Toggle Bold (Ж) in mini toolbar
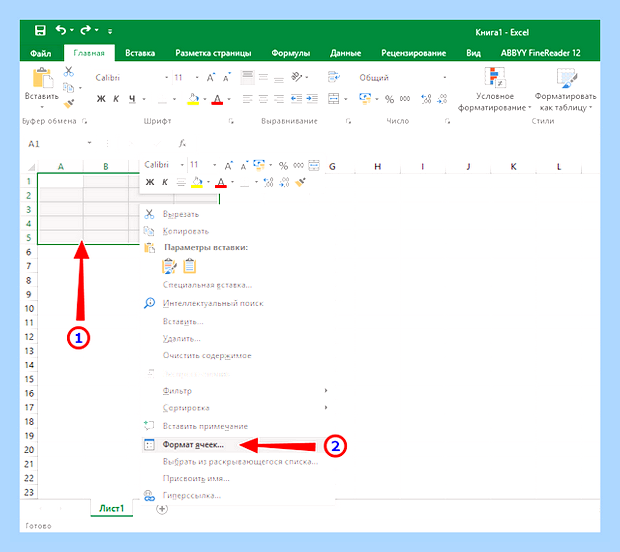The height and width of the screenshot is (552, 620). click(150, 182)
